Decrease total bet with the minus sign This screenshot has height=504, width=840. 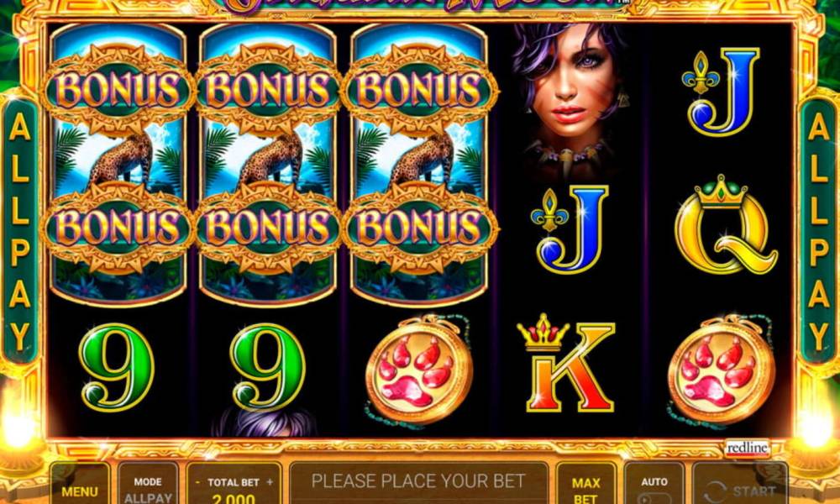click(197, 482)
